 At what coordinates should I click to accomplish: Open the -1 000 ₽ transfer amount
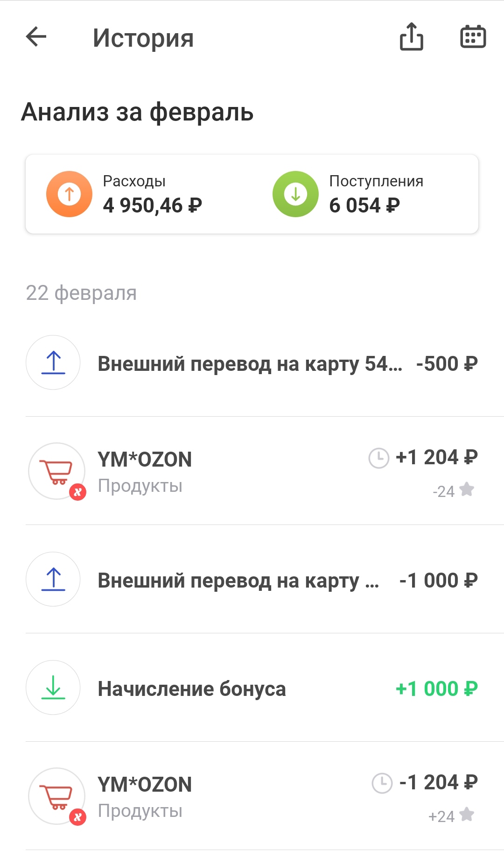point(438,581)
